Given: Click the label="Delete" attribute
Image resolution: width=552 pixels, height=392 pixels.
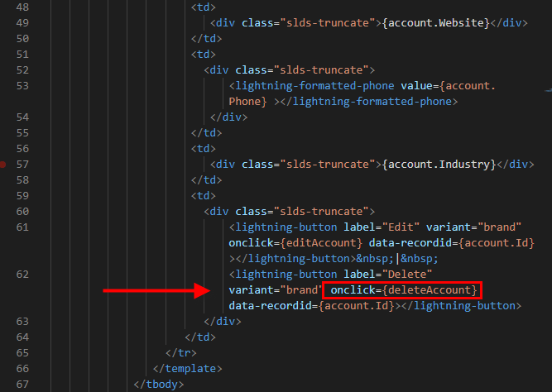Looking at the screenshot, I should click(x=388, y=274).
